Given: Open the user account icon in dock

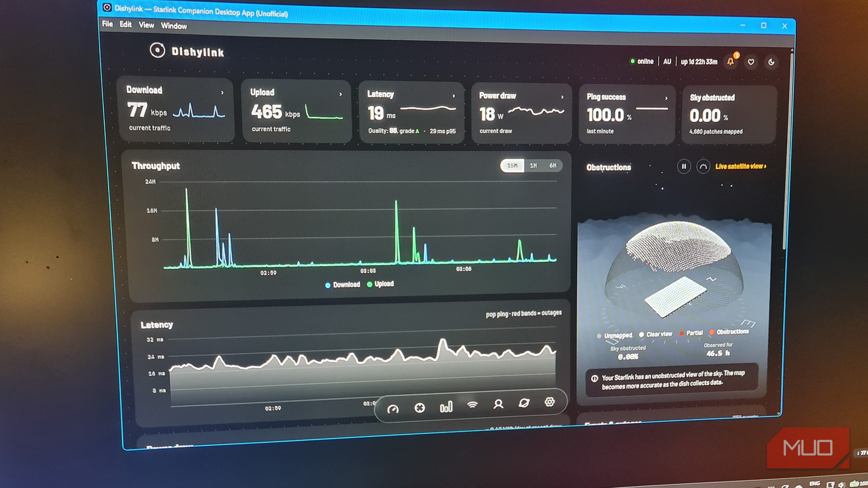Looking at the screenshot, I should click(498, 404).
